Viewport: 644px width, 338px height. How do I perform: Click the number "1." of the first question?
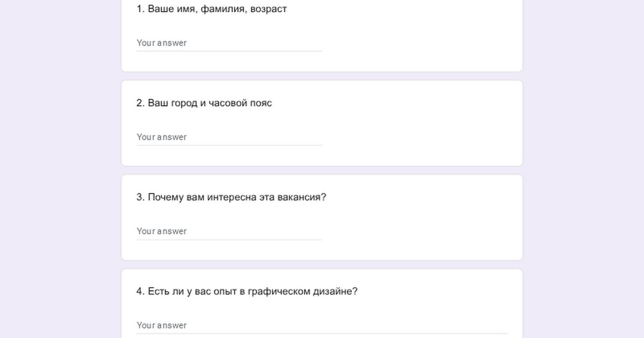point(141,9)
